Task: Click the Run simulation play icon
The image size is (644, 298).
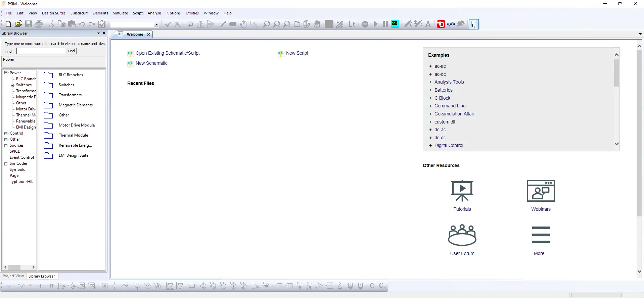Action: pos(375,24)
